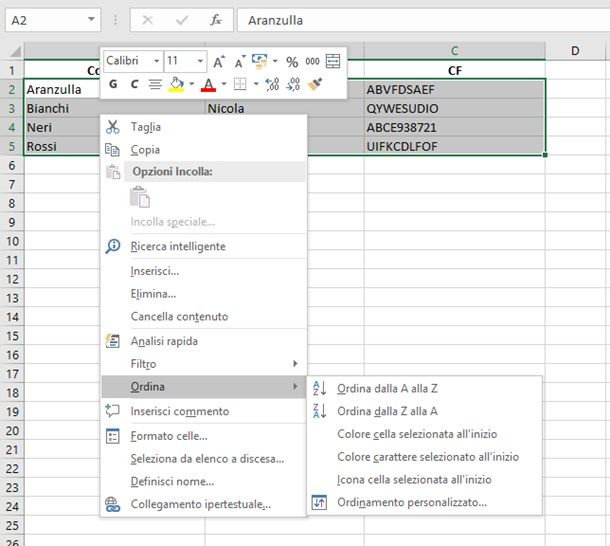Screen dimensions: 610x546
Task: Choose Taglia from context menu
Action: [204, 127]
